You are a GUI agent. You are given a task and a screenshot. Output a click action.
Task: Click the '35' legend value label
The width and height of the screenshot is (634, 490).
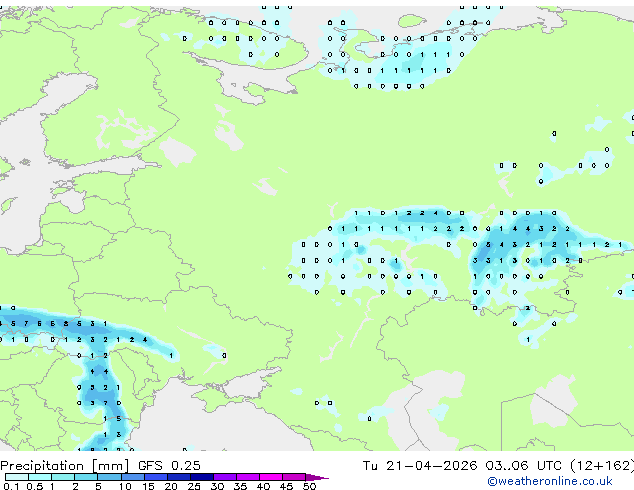pos(240,486)
